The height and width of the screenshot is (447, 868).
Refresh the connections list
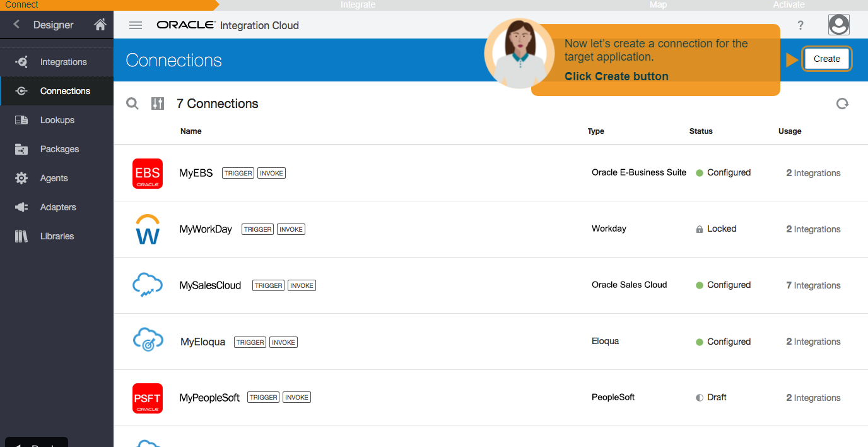click(x=842, y=104)
